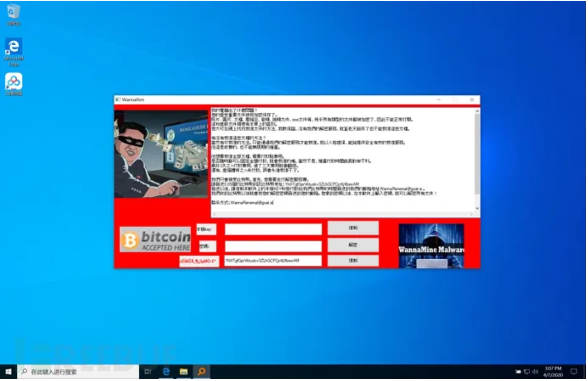This screenshot has height=381, width=588.
Task: Open the third desktop icon with the blue cloud logo
Action: (x=14, y=82)
